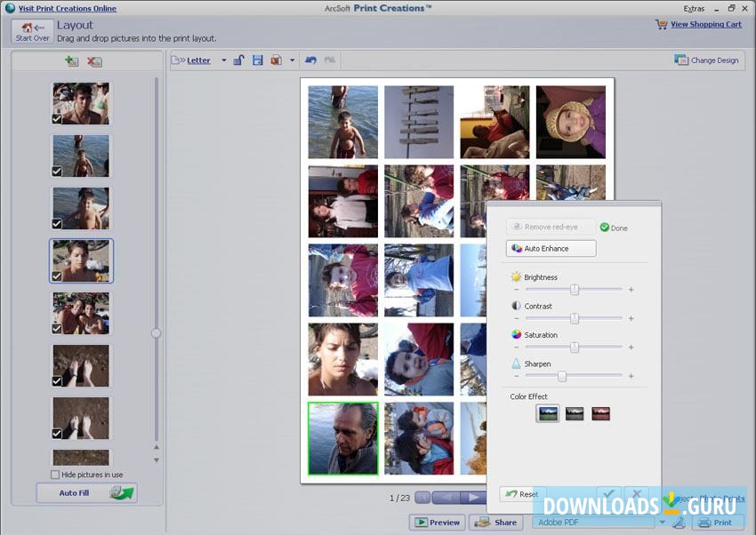Open the View Shopping Cart link
Screen dimensions: 756x535
[x=705, y=24]
